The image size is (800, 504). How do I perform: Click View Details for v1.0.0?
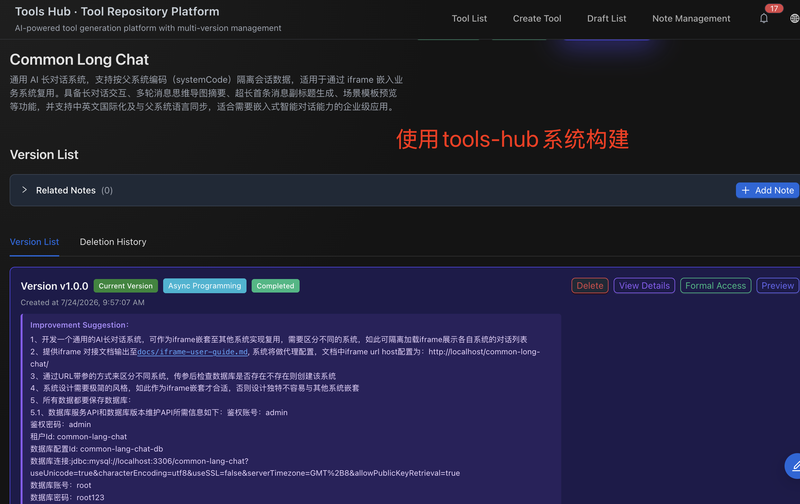(644, 286)
